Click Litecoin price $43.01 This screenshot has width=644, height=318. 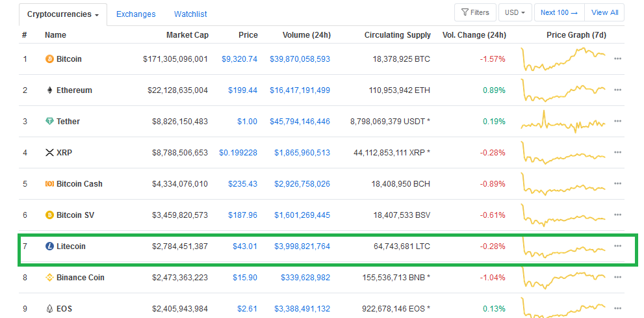point(245,246)
